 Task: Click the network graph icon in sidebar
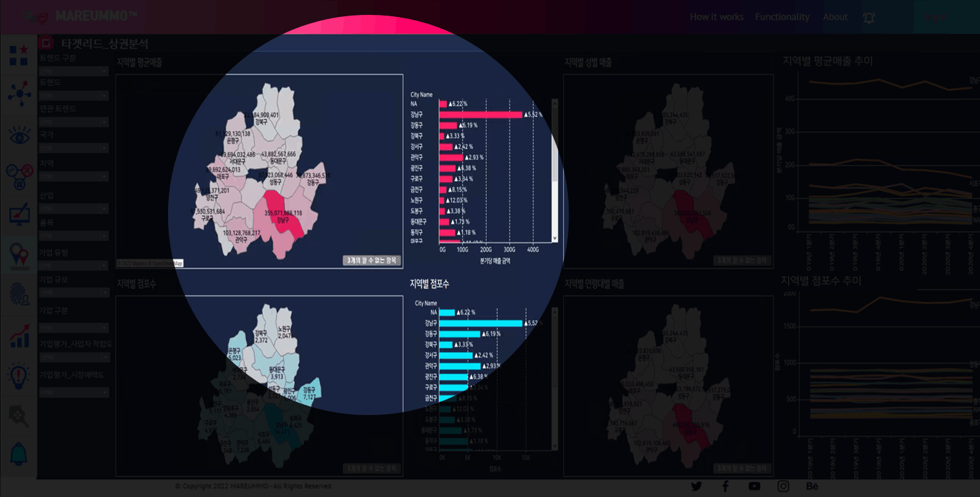point(19,93)
